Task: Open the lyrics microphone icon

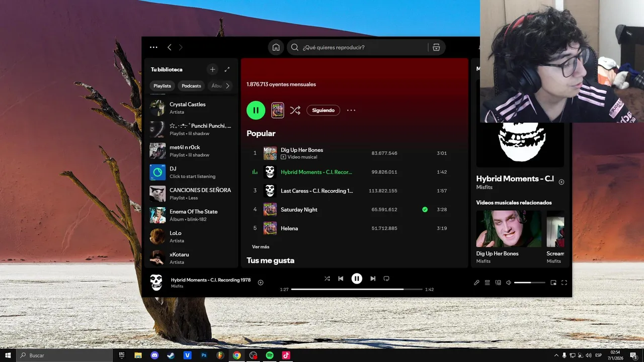Action: (476, 283)
